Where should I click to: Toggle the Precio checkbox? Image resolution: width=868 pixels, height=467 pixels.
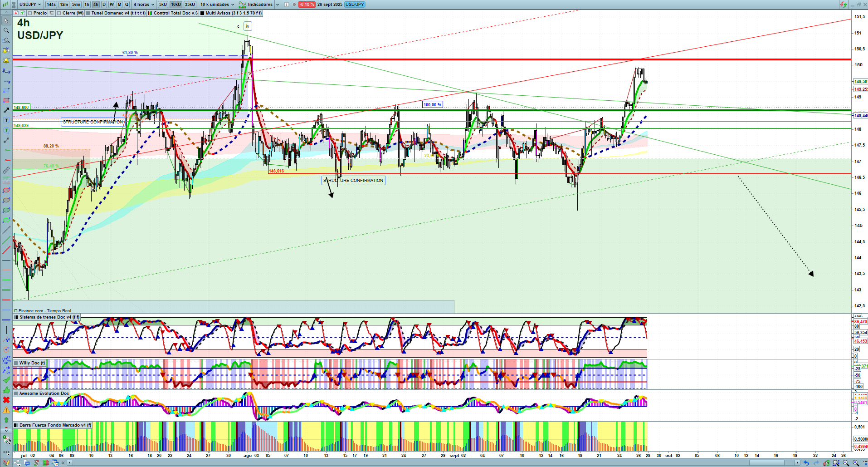(x=30, y=13)
